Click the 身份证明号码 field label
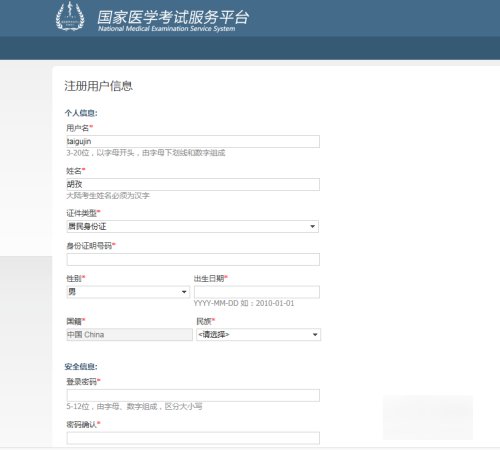The height and width of the screenshot is (450, 500). pyautogui.click(x=91, y=246)
